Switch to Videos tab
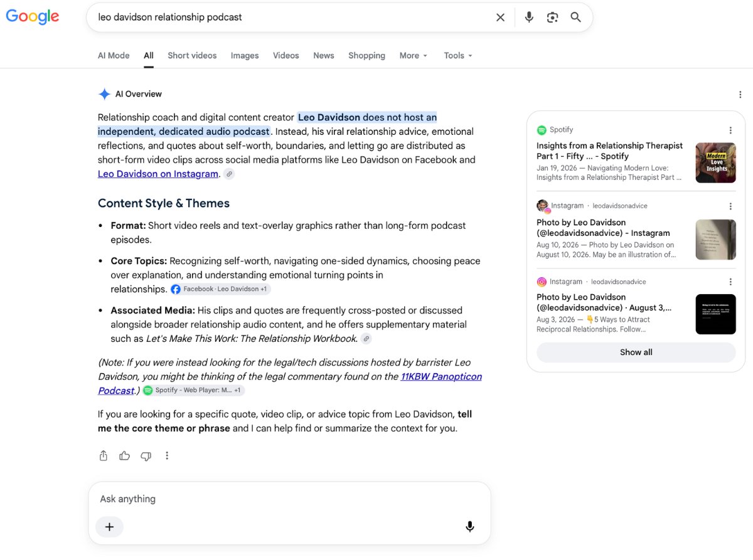Viewport: 753px width, 560px height. tap(286, 56)
